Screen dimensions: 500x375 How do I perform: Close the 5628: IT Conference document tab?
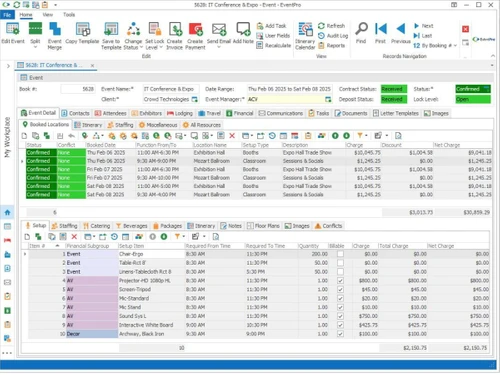[x=92, y=66]
